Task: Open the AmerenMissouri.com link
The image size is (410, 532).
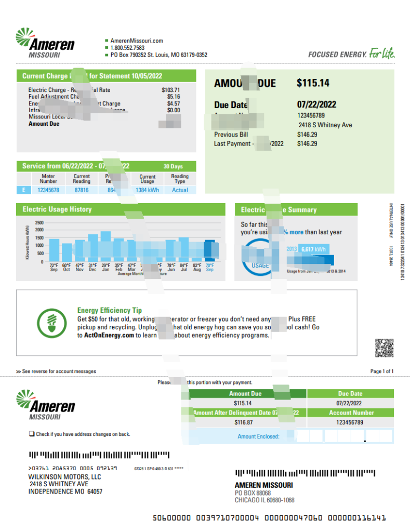Action: coord(137,41)
